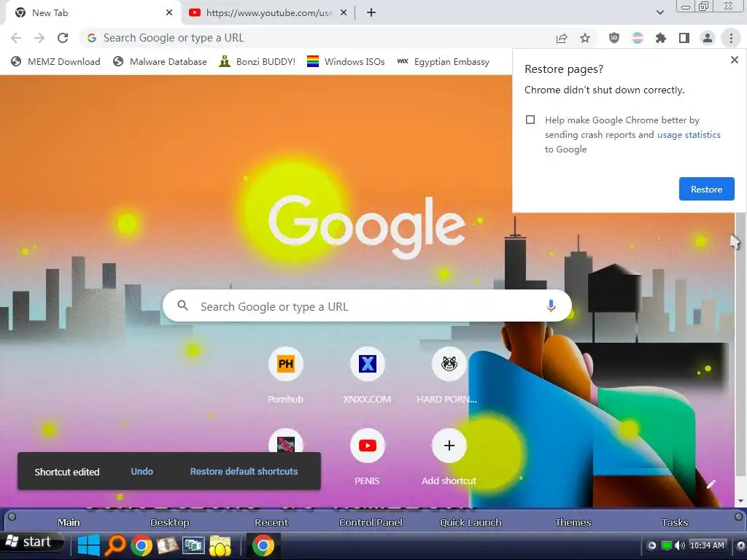
Task: Open the Chrome profile avatar
Action: 708,38
